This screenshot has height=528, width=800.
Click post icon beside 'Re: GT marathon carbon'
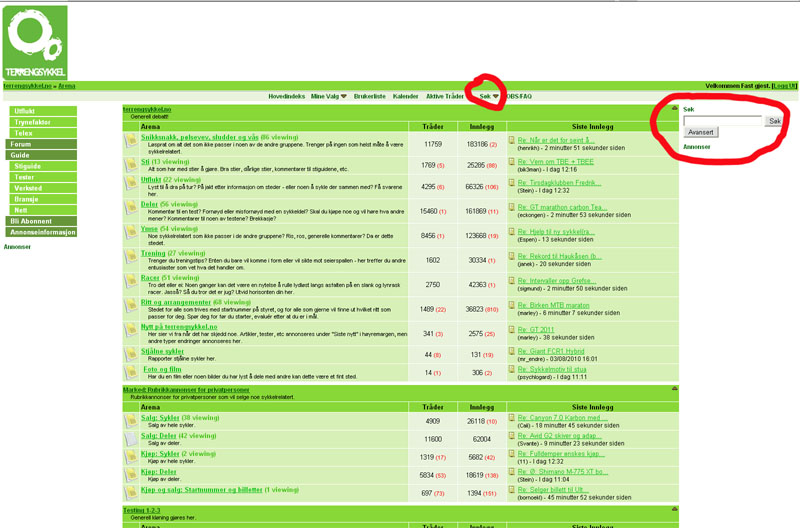[x=510, y=208]
